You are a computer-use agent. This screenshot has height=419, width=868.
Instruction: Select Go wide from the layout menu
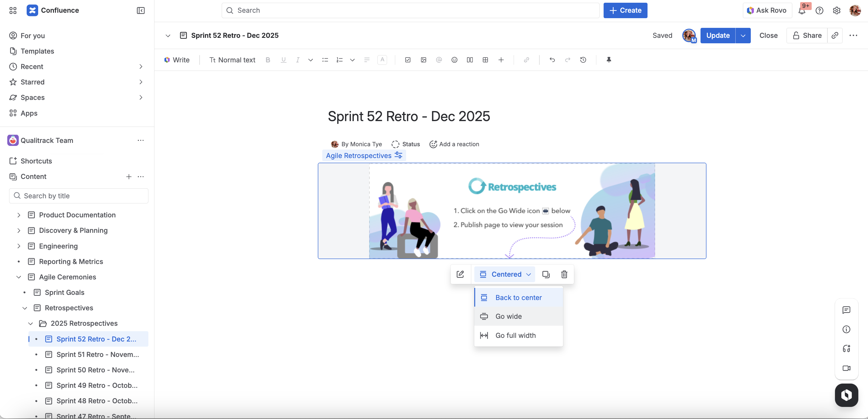[509, 316]
